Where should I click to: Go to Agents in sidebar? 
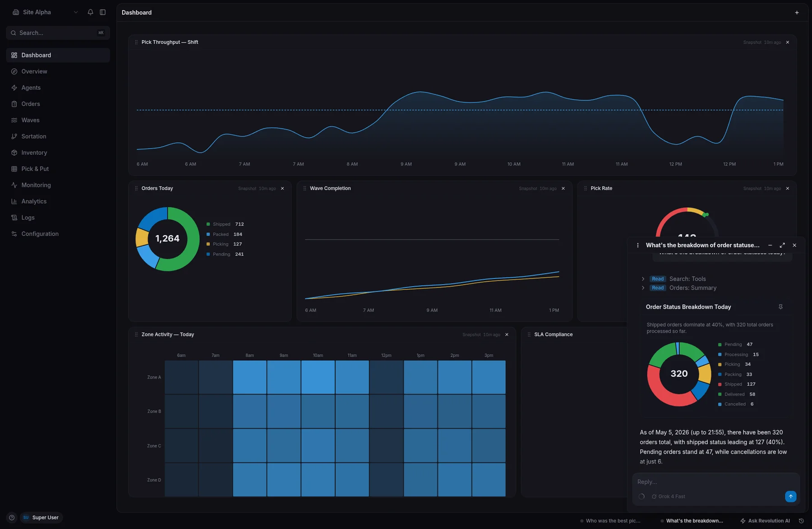point(58,88)
